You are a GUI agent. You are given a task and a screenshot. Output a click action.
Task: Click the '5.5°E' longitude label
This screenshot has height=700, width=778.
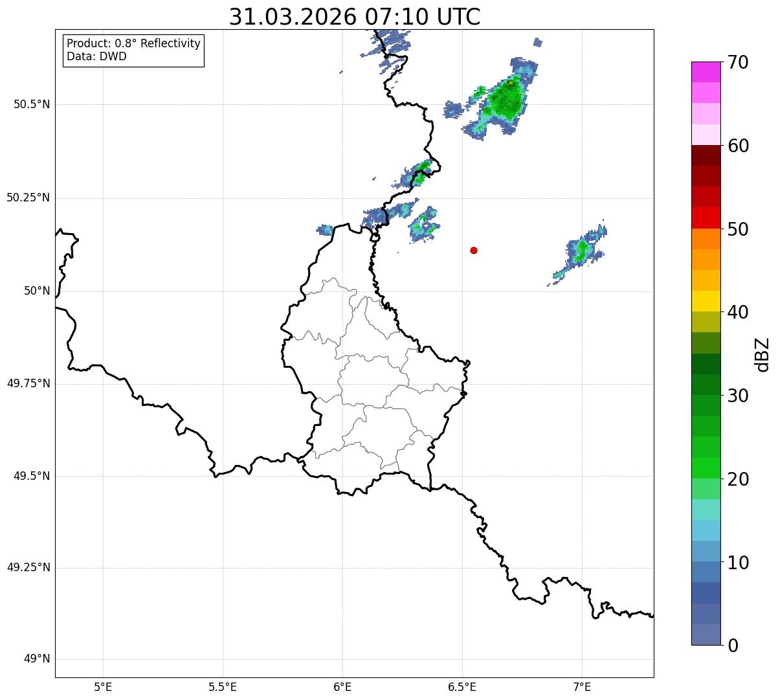(223, 686)
